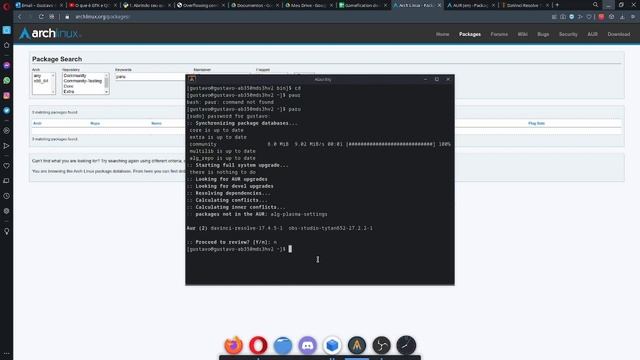Open Instagram in the Opera sidebar

coord(7,96)
